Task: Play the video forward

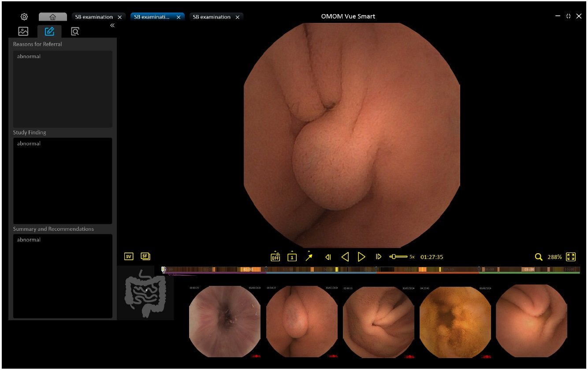Action: click(x=361, y=257)
